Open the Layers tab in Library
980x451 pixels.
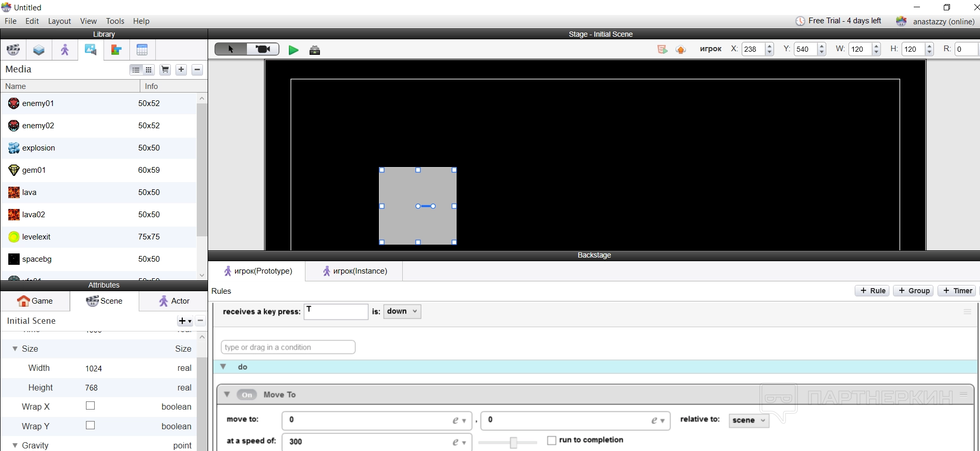[x=39, y=50]
